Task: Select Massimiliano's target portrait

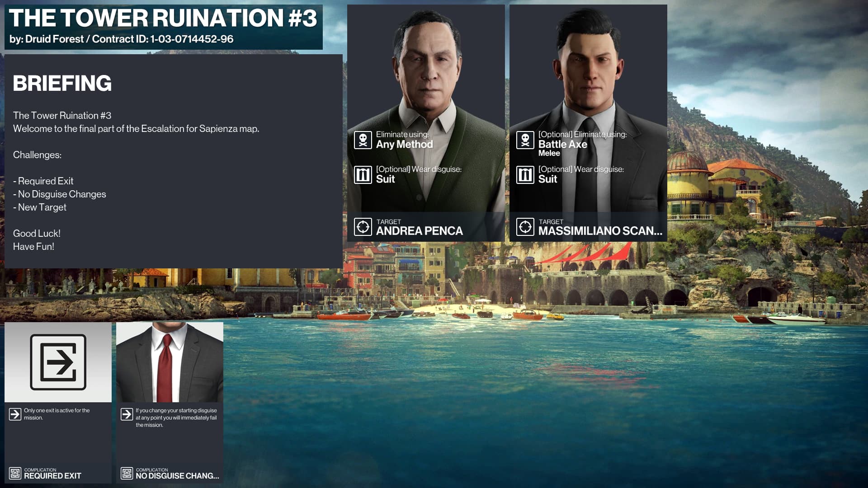Action: [x=588, y=108]
